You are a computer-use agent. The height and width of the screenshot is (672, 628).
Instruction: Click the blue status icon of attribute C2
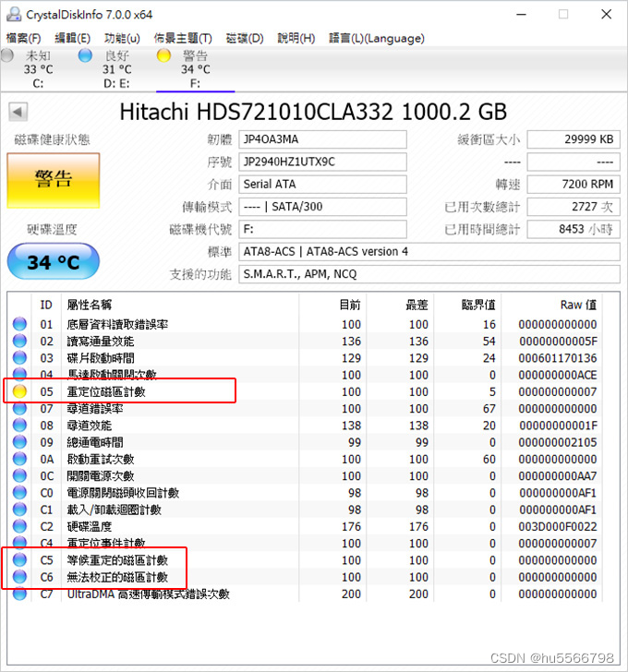[x=19, y=526]
